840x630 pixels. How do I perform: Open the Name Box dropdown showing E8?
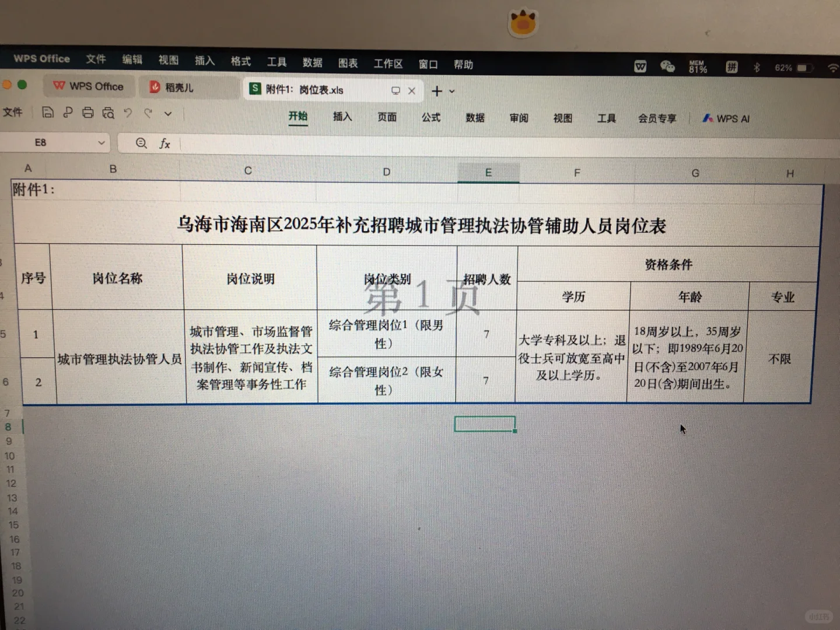(x=100, y=143)
